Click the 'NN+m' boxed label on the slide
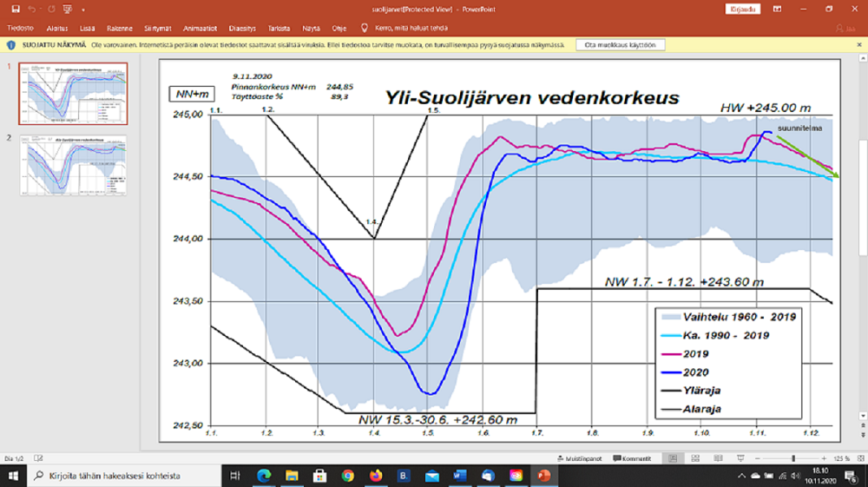This screenshot has height=487, width=868. (x=192, y=94)
